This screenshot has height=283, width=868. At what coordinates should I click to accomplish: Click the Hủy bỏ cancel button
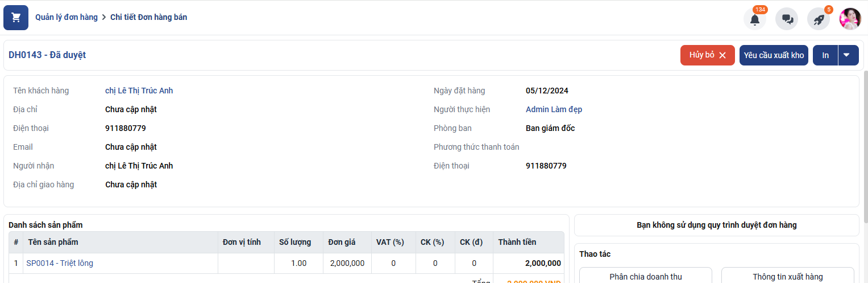tap(707, 55)
